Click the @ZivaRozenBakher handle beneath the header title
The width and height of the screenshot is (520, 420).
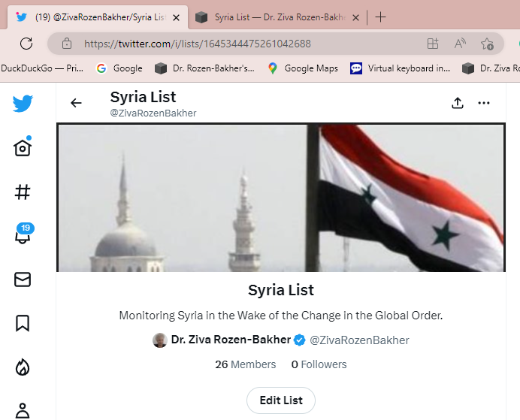(x=153, y=113)
